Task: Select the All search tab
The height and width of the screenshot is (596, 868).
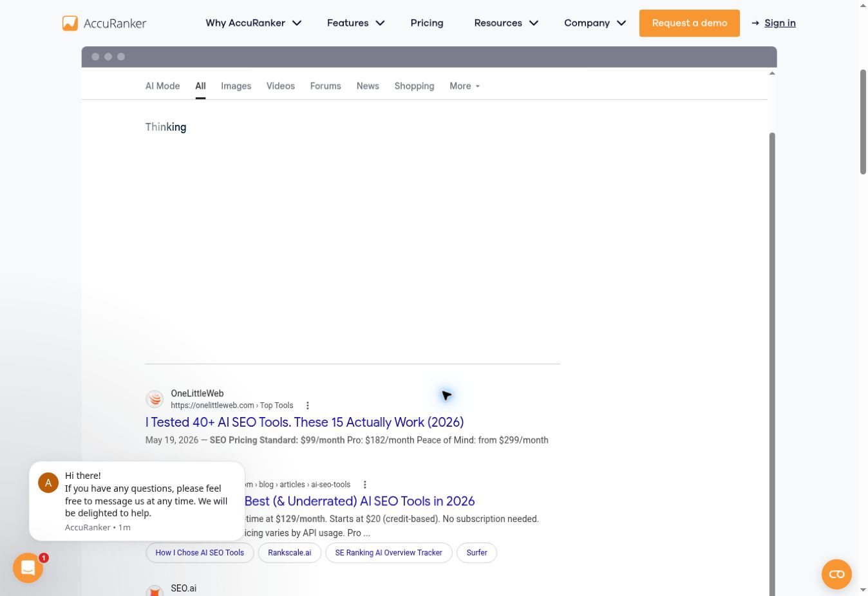Action: click(200, 86)
